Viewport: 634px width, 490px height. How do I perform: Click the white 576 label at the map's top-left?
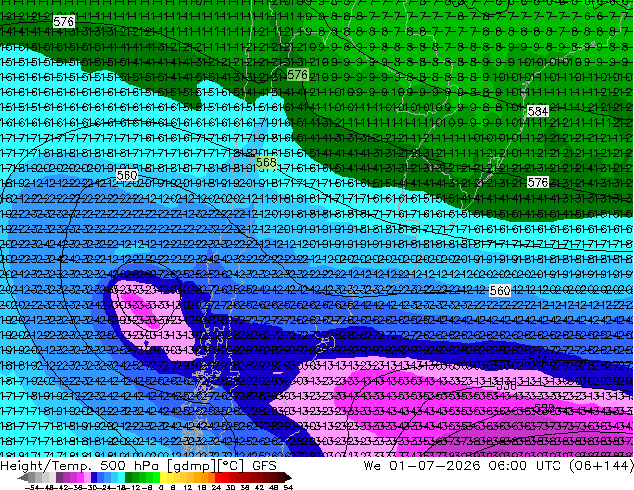pos(63,21)
